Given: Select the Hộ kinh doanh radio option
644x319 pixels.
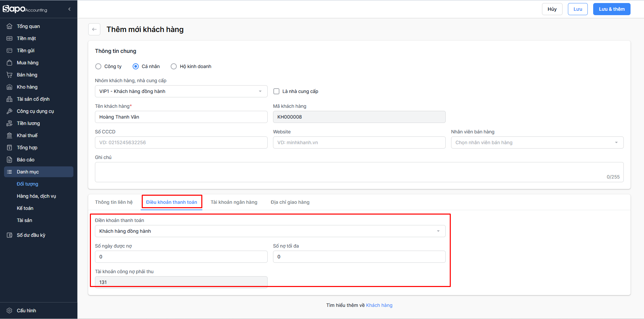Looking at the screenshot, I should pyautogui.click(x=174, y=66).
